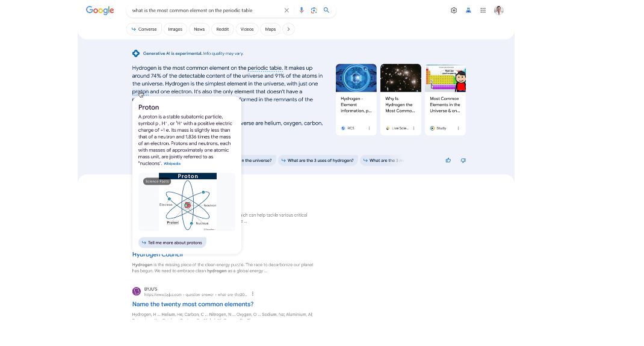The width and height of the screenshot is (644, 346).
Task: Open the three-dot menu on the RCS card
Action: (369, 128)
